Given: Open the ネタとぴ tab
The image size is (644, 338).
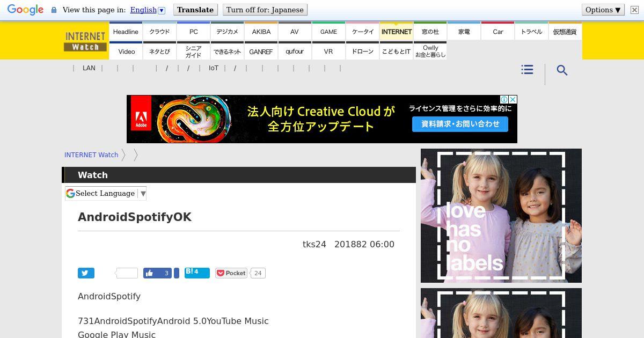Looking at the screenshot, I should pos(159,51).
